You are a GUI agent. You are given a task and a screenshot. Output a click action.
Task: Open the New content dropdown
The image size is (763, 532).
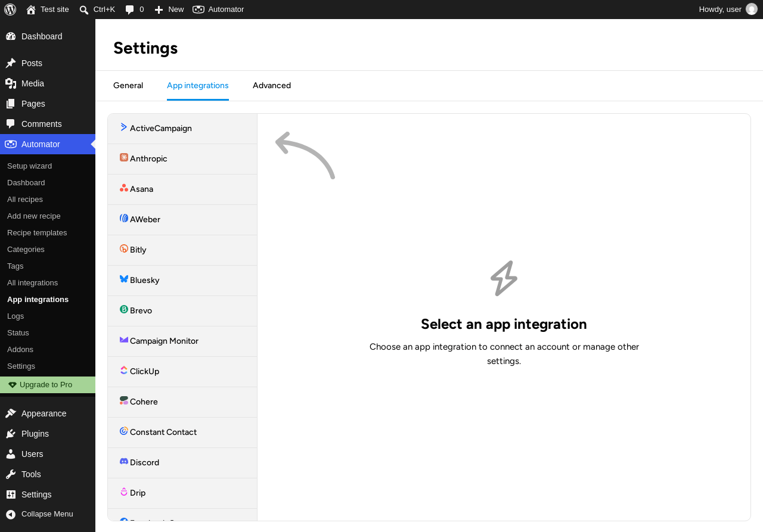pyautogui.click(x=169, y=10)
